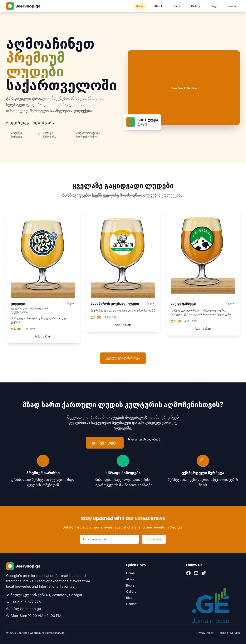Click the BeerShop.ge logo icon in header

10,6
